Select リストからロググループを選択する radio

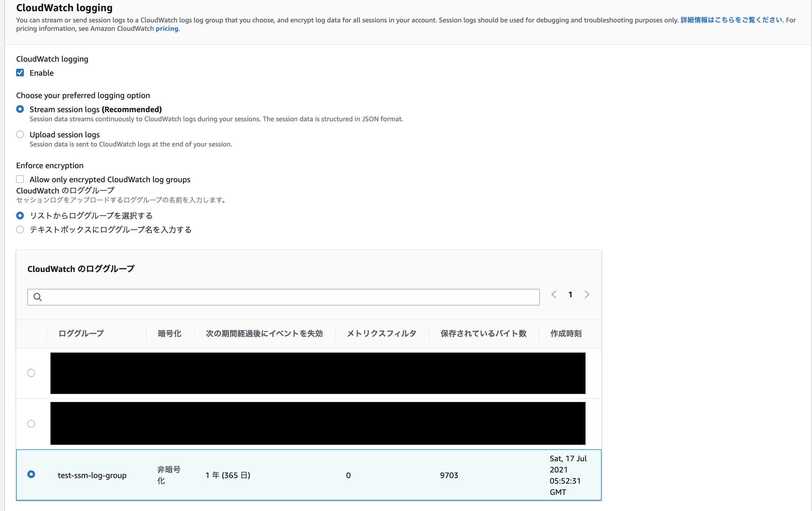(20, 216)
